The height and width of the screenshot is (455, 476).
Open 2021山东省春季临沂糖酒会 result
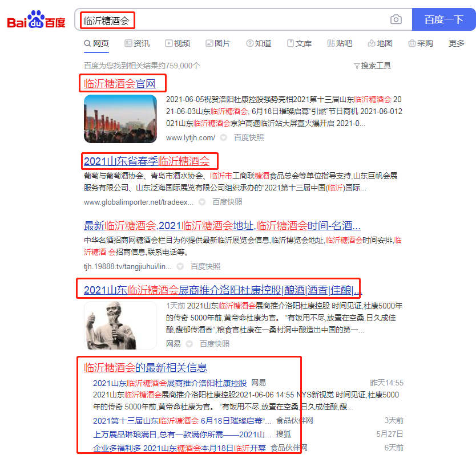[x=147, y=161]
